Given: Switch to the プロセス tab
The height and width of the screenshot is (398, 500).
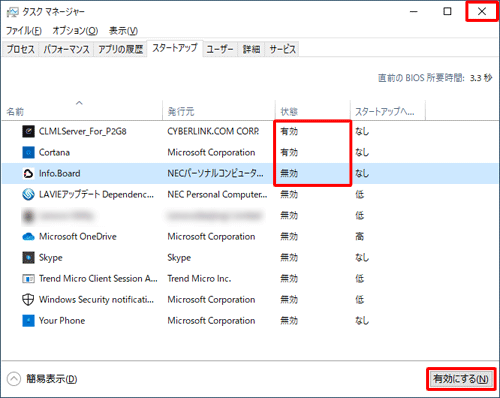Looking at the screenshot, I should (21, 49).
